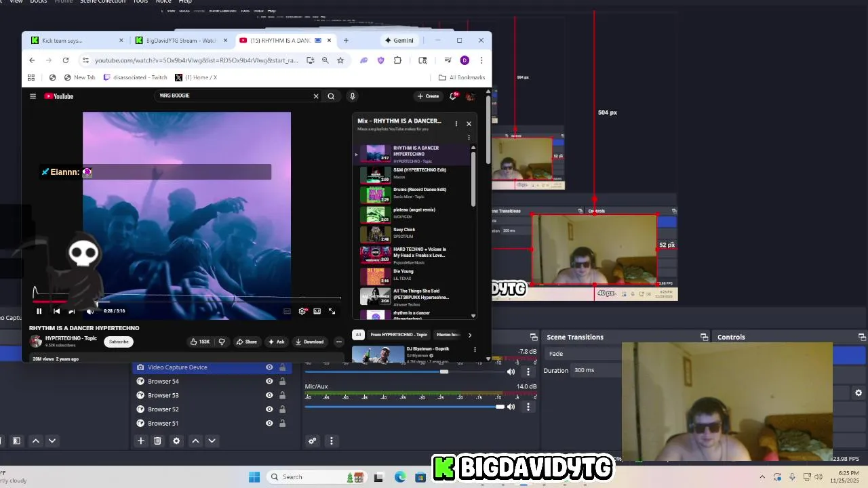Screen dimensions: 868x488
Task: Toggle visibility of Video Capture Device source
Action: [x=269, y=367]
